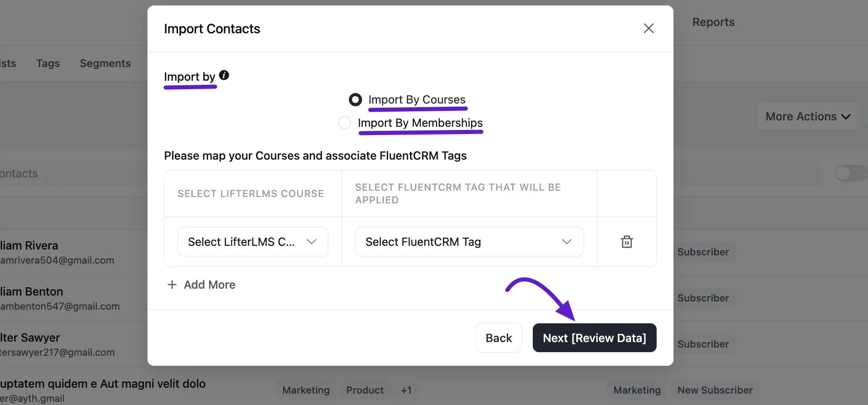The image size is (868, 405).
Task: Delete the course mapping row with trash icon
Action: click(x=626, y=242)
